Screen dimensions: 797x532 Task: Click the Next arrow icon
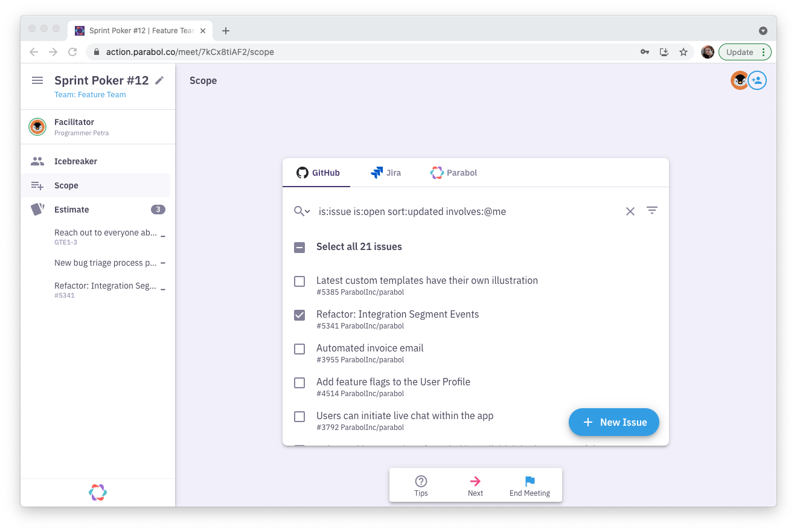pyautogui.click(x=475, y=481)
